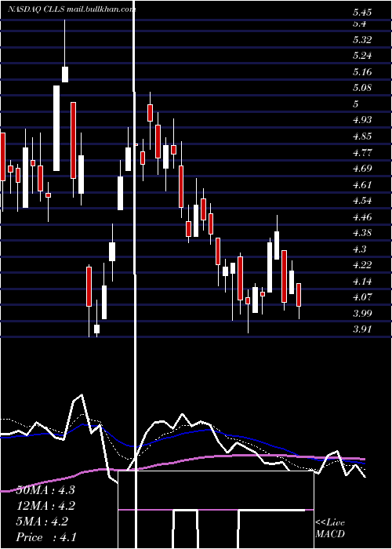Click the 4.61 price axis label
This screenshot has width=392, height=549.
(x=362, y=184)
